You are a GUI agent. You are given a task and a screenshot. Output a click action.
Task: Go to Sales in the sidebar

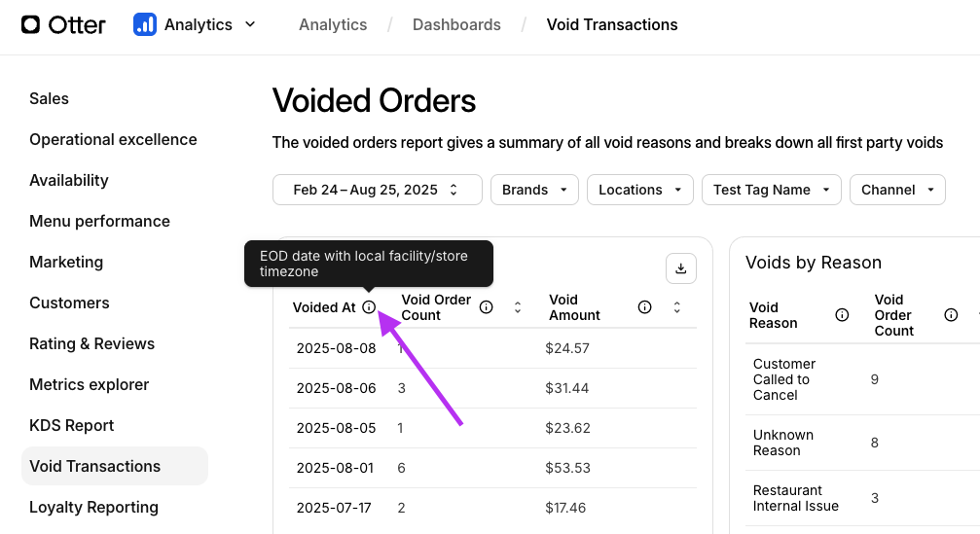49,98
